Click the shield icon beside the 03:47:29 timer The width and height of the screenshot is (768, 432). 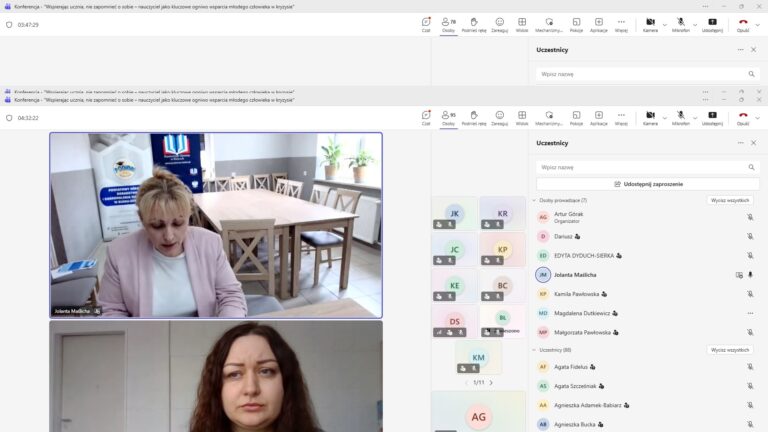click(x=9, y=25)
